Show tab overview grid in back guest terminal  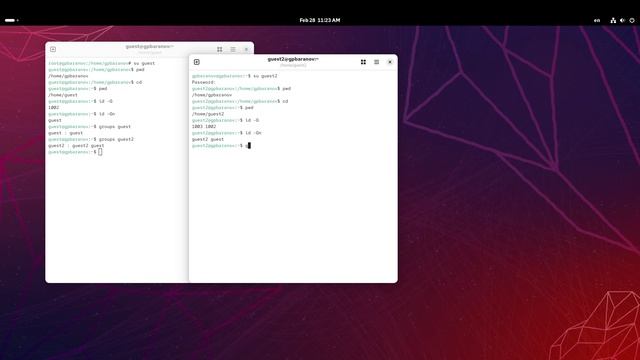coord(220,49)
